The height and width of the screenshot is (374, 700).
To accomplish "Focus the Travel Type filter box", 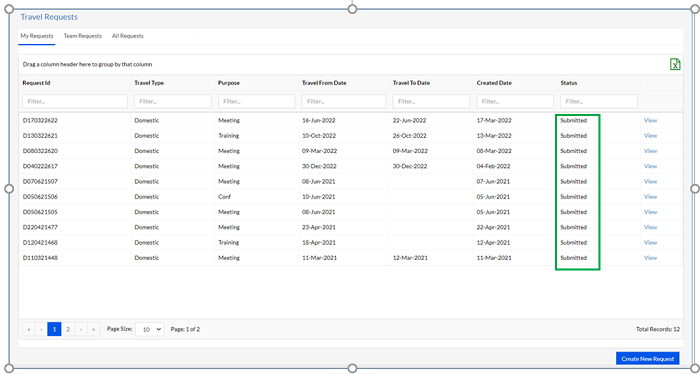I will point(173,101).
